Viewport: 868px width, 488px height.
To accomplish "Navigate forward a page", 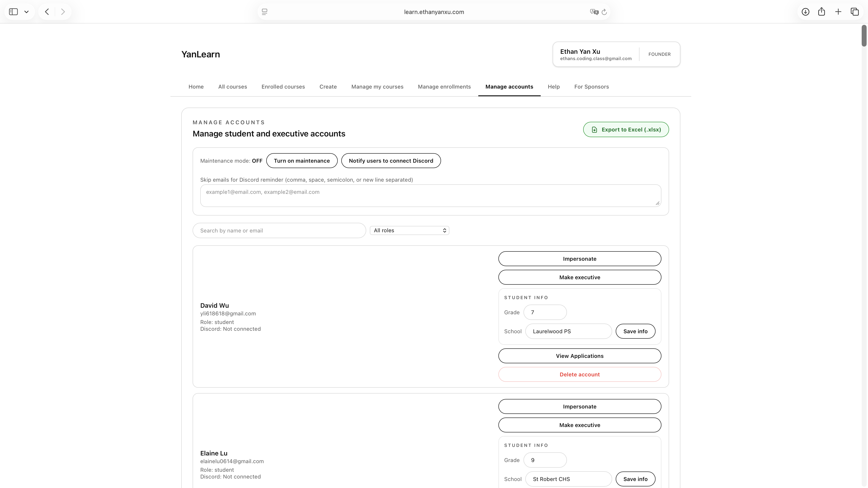I will 63,12.
